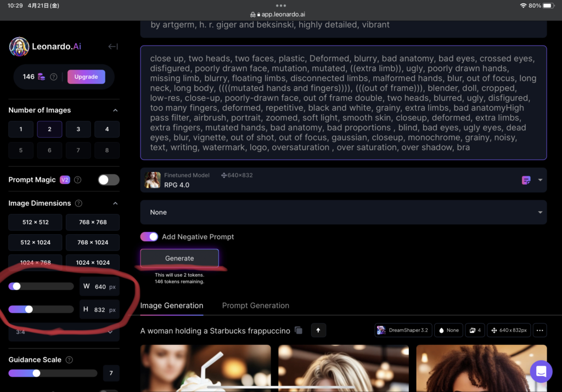The height and width of the screenshot is (392, 562).
Task: Select 4 as the number of images
Action: 106,129
